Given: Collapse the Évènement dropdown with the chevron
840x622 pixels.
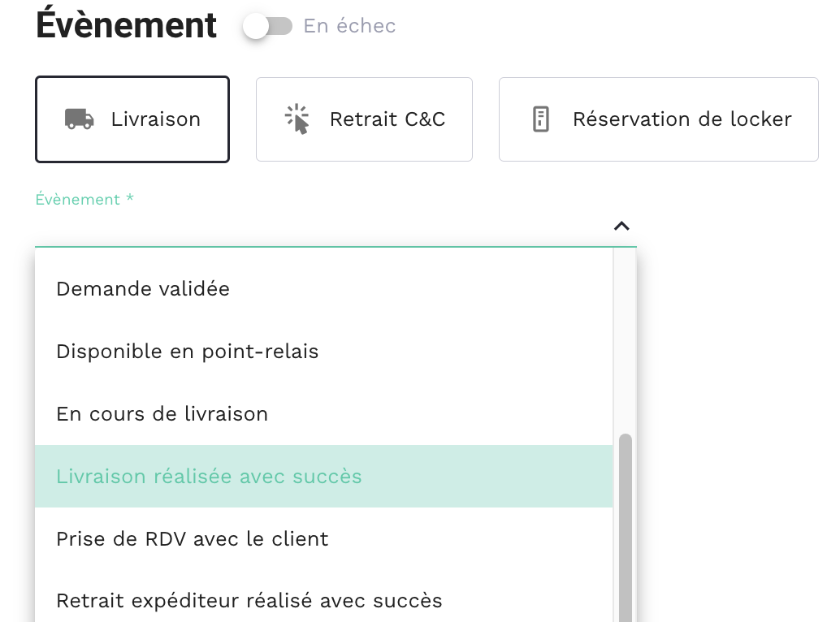Looking at the screenshot, I should 621,226.
